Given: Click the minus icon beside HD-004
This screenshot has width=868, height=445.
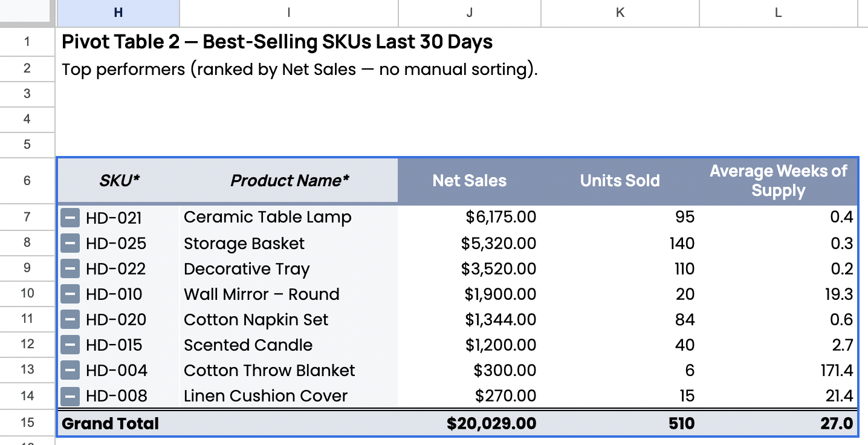Looking at the screenshot, I should 71,370.
